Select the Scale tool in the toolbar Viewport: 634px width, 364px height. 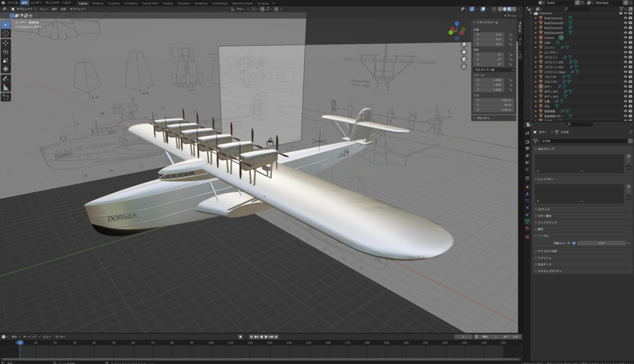coord(6,60)
